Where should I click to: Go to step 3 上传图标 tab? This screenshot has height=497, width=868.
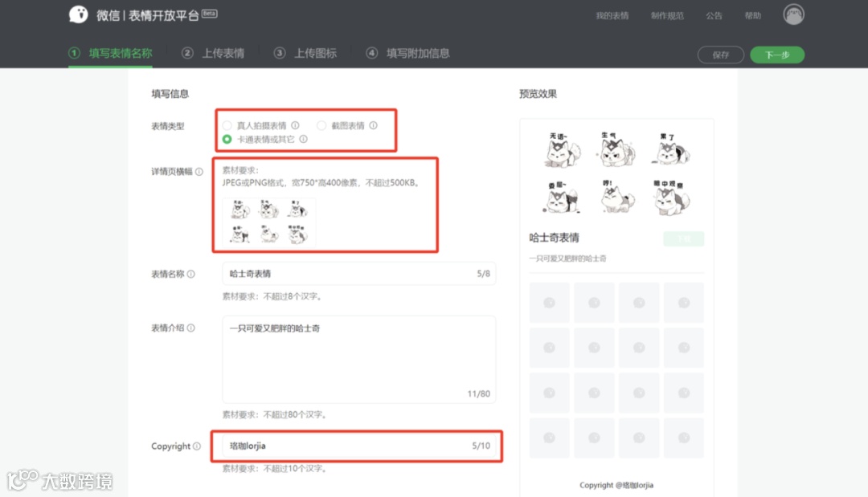click(305, 53)
